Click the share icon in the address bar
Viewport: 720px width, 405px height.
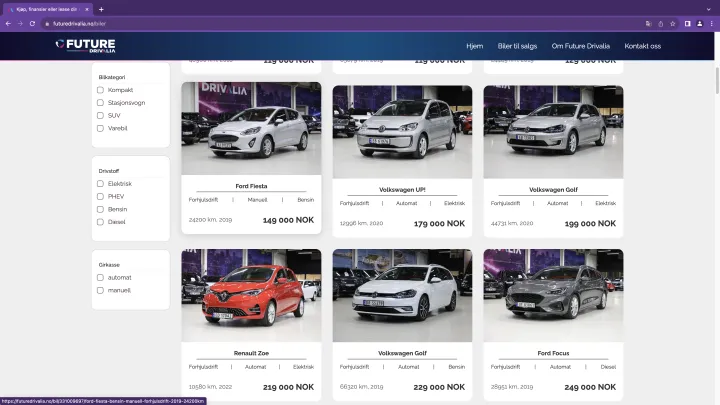[x=660, y=23]
